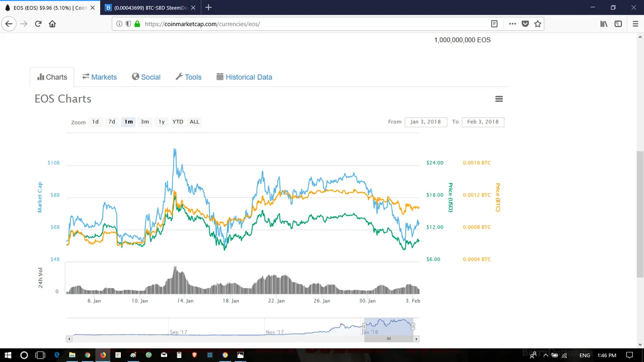Reload the coinmarketcap page

coord(38,24)
